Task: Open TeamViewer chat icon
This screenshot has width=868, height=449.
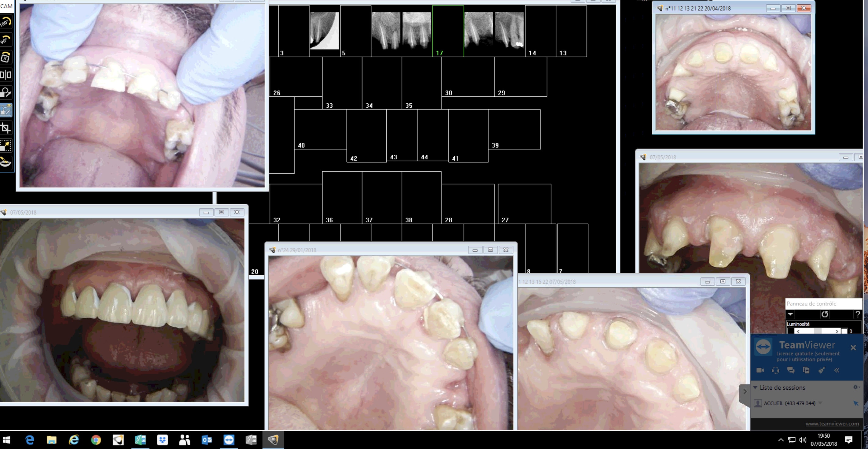Action: (x=790, y=370)
